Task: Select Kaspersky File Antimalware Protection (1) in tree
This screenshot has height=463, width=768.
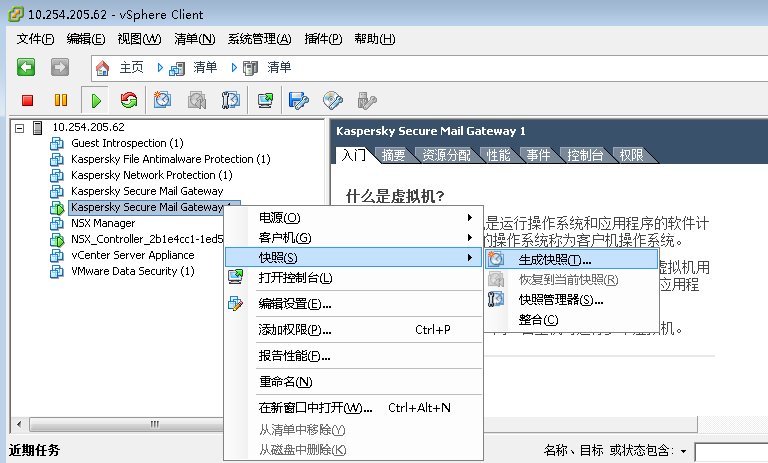Action: click(170, 159)
